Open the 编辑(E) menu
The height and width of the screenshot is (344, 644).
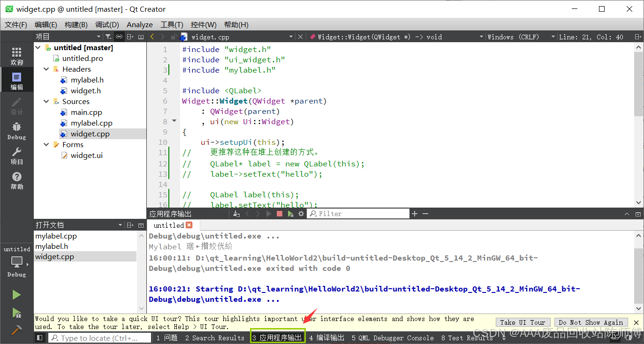coord(46,24)
